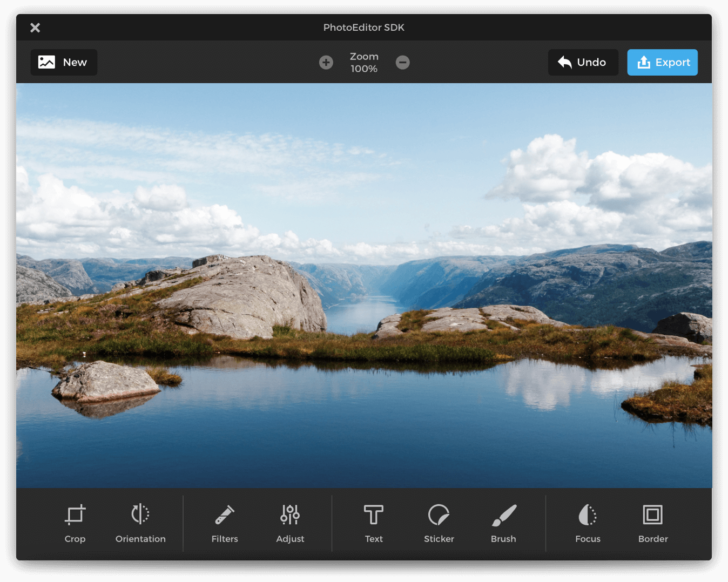Screen dimensions: 728x582
Task: Select the Text tool
Action: 374,524
